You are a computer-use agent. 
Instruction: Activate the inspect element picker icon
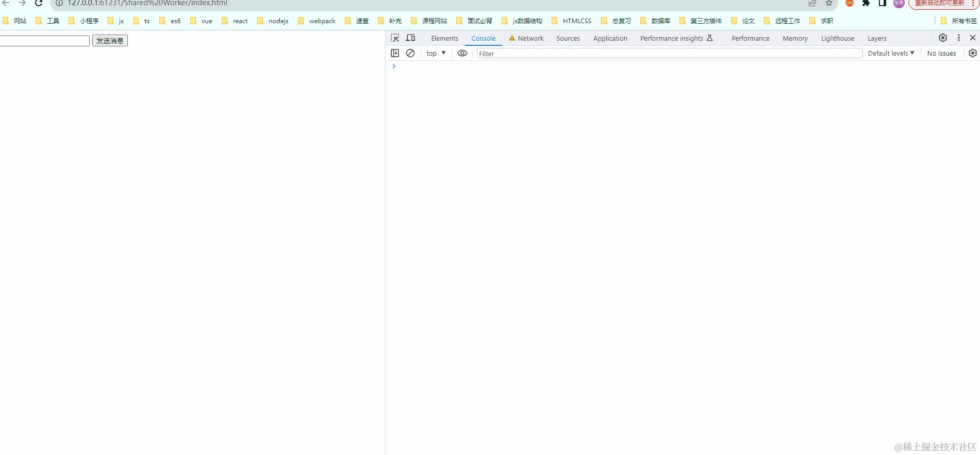point(395,38)
